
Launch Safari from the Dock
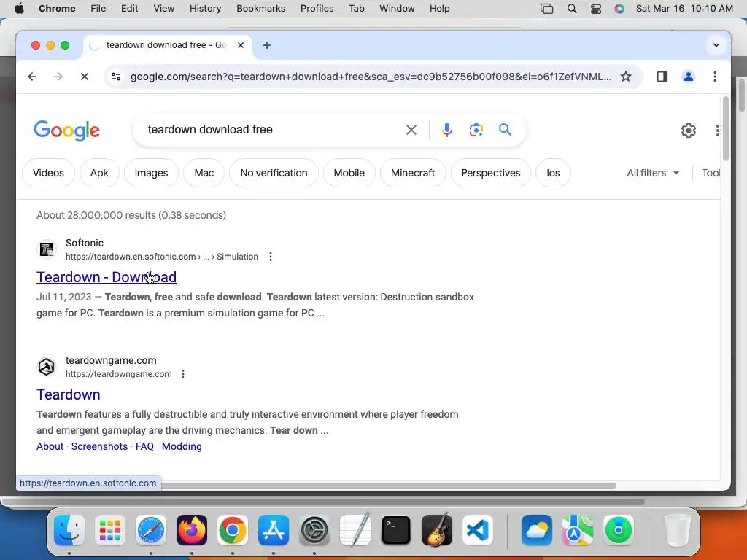(x=151, y=530)
